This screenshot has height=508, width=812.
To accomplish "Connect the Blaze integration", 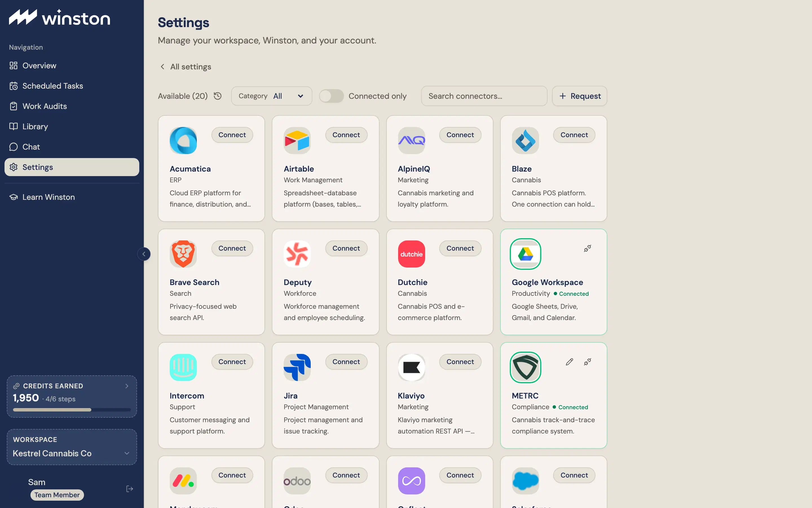I will (574, 135).
